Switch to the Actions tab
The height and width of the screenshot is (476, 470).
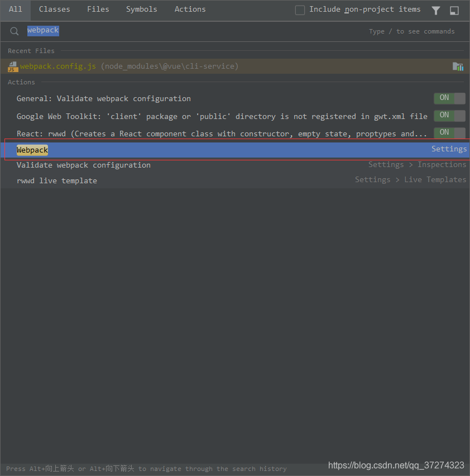[x=190, y=9]
